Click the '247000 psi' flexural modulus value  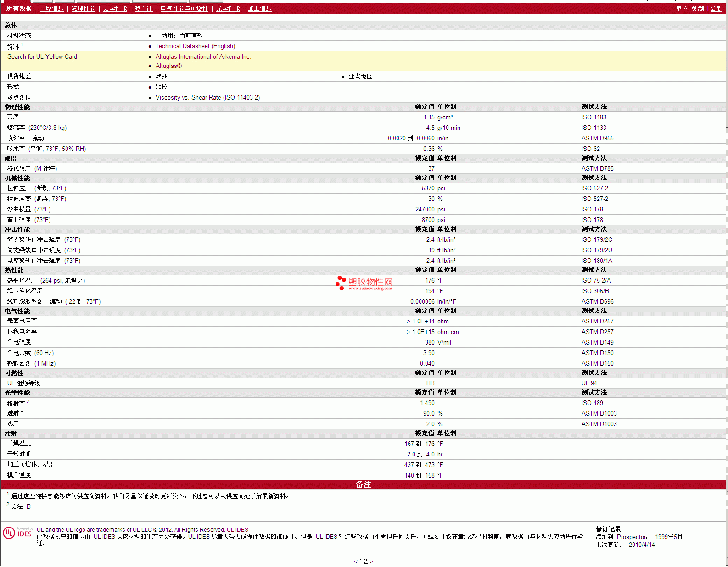click(x=430, y=209)
